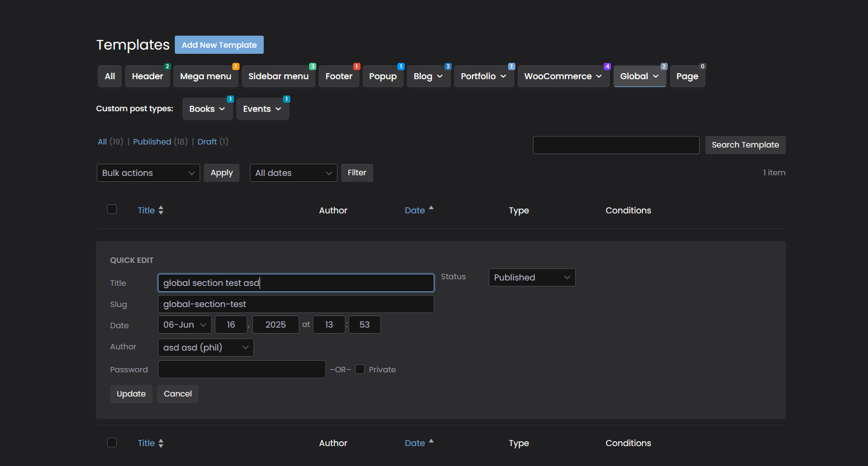Enable the Private checkbox
Viewport: 868px width, 466px height.
360,369
